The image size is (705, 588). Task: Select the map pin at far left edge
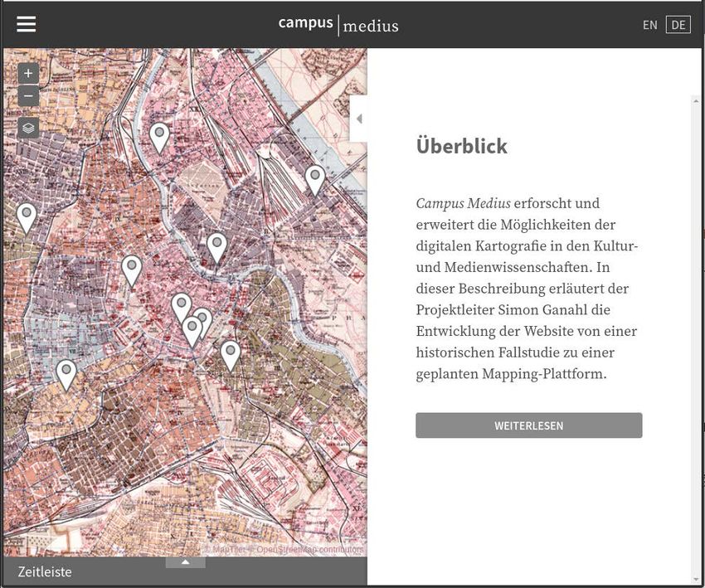tap(27, 216)
